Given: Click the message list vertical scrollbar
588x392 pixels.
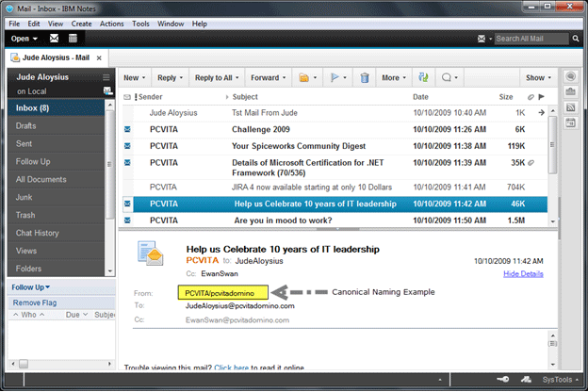Looking at the screenshot, I should (x=552, y=145).
